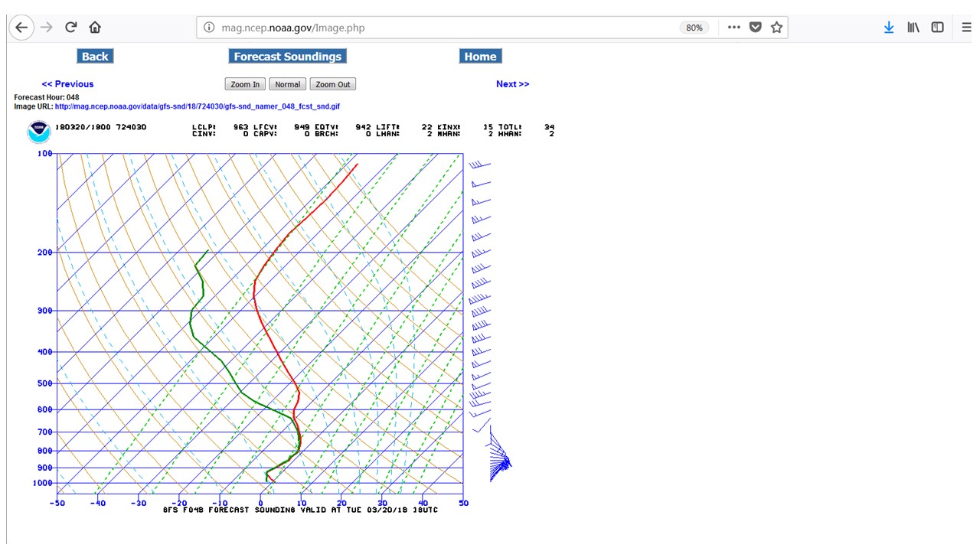Go to the browser Home icon
Image resolution: width=980 pixels, height=551 pixels.
pos(95,28)
